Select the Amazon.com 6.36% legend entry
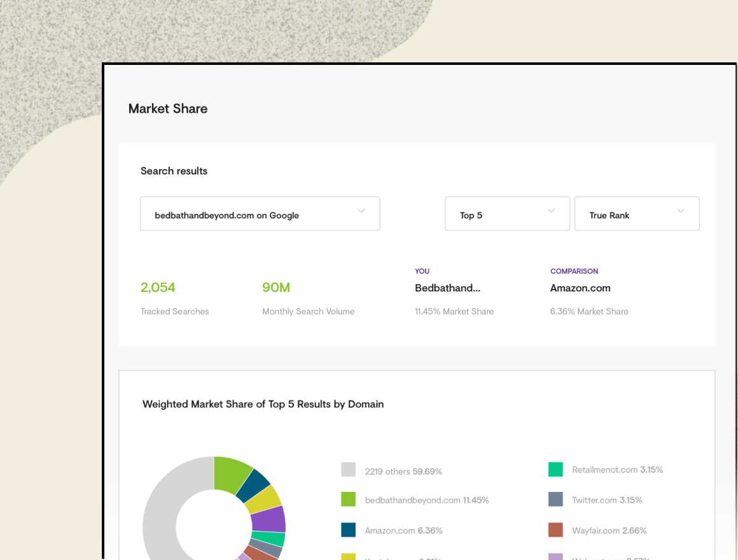The image size is (738, 560). tap(404, 531)
